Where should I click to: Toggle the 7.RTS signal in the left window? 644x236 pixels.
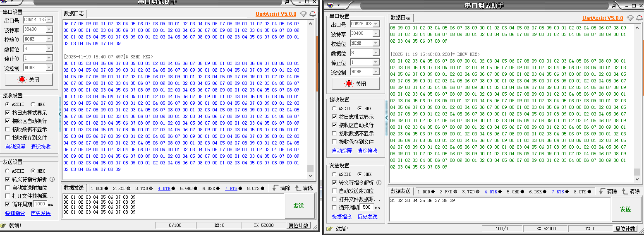point(231,188)
